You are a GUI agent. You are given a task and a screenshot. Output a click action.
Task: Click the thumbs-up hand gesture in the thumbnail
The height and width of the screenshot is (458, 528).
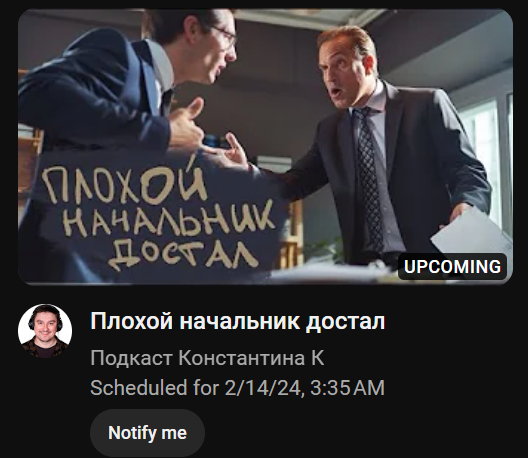[186, 126]
